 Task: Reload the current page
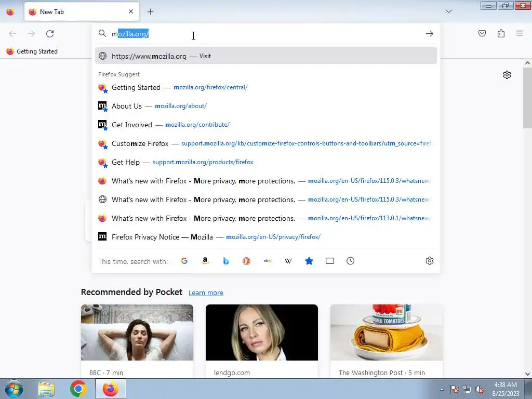click(50, 34)
